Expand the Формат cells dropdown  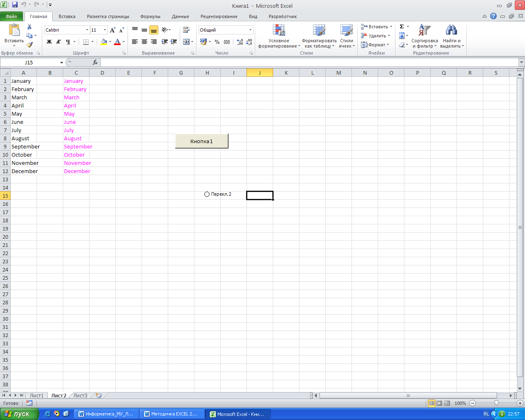(x=388, y=45)
